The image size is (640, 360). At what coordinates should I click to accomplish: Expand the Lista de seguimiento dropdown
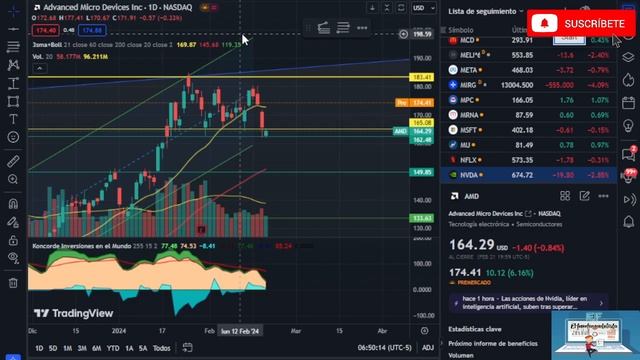point(486,11)
